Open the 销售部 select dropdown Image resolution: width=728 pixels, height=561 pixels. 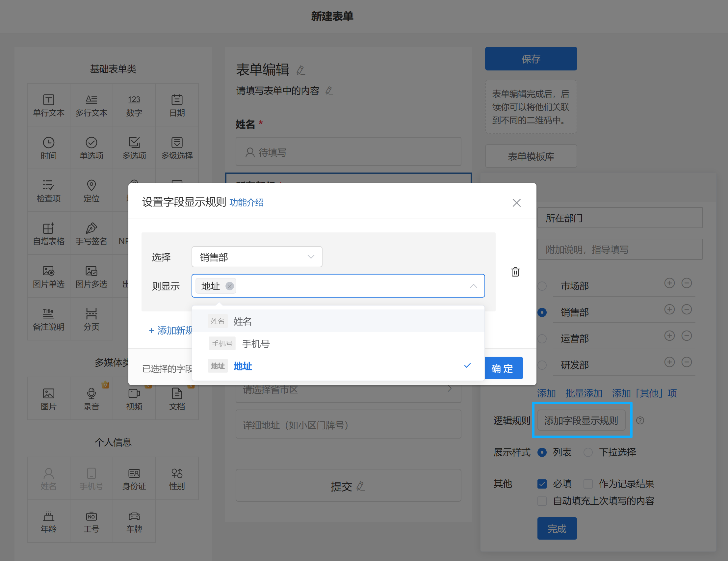257,257
